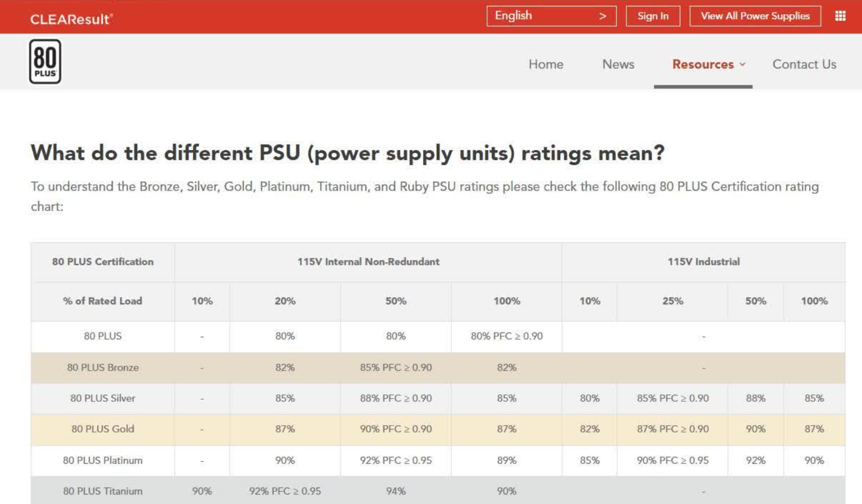862x504 pixels.
Task: Click Bronze row 85% PFC ≥ 0.90 cell
Action: (x=396, y=367)
